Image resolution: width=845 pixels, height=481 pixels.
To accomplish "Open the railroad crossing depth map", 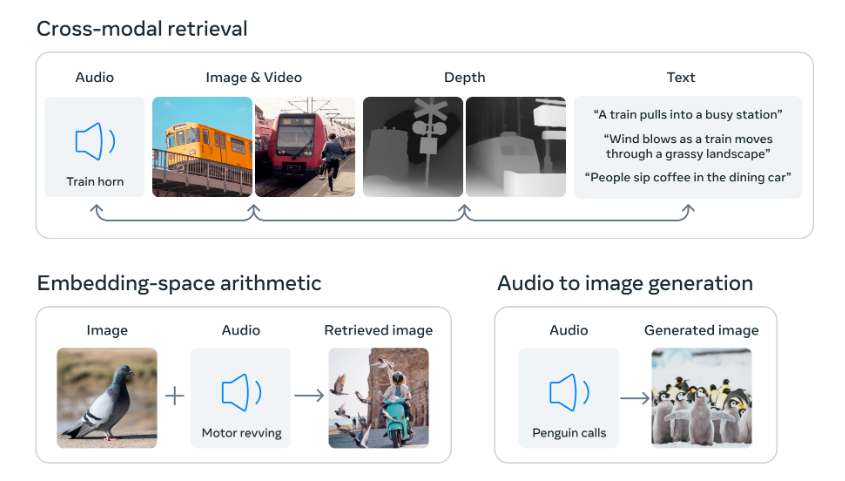I will (413, 147).
